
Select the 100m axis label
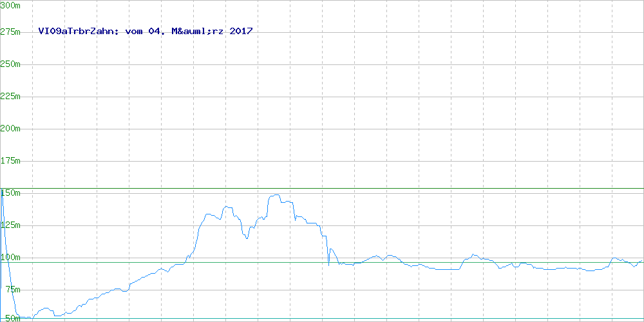coord(10,258)
